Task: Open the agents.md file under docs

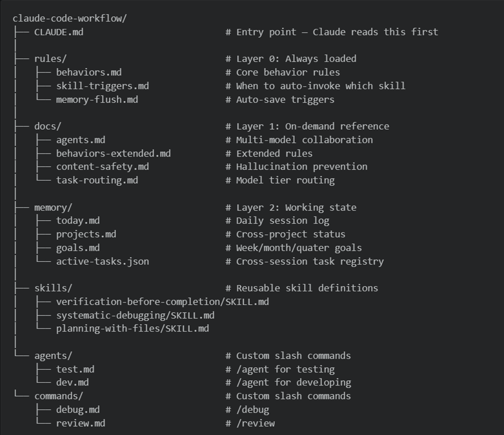Action: click(81, 140)
